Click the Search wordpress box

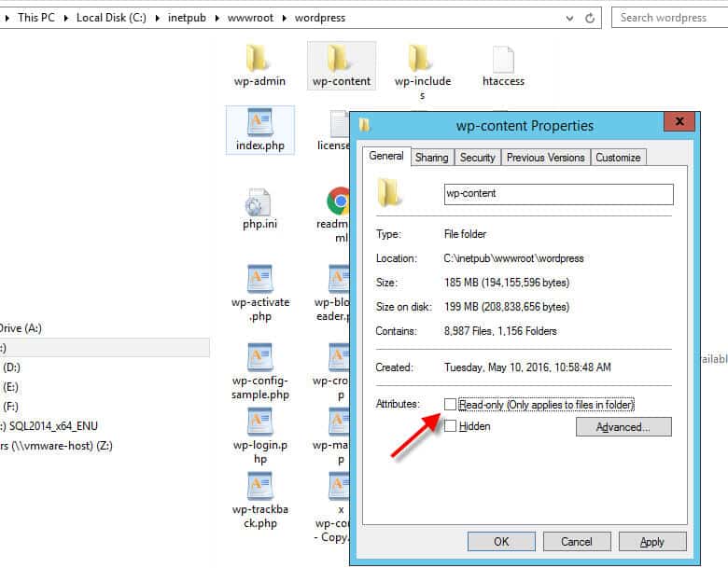(669, 18)
